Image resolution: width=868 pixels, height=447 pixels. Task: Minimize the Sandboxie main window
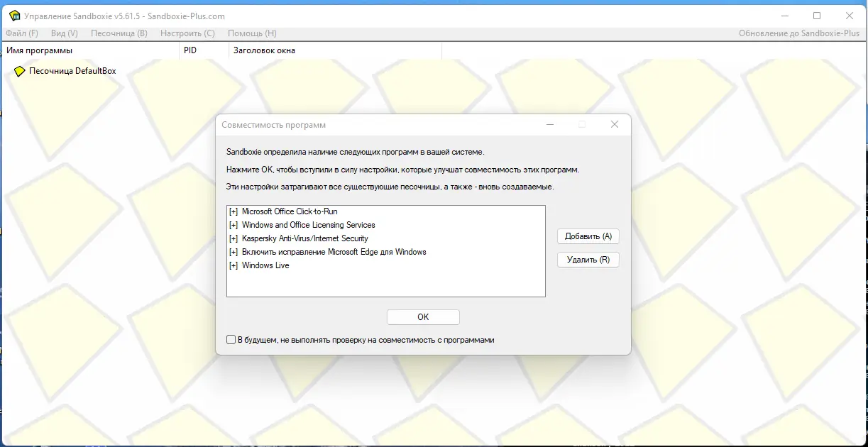(x=784, y=16)
